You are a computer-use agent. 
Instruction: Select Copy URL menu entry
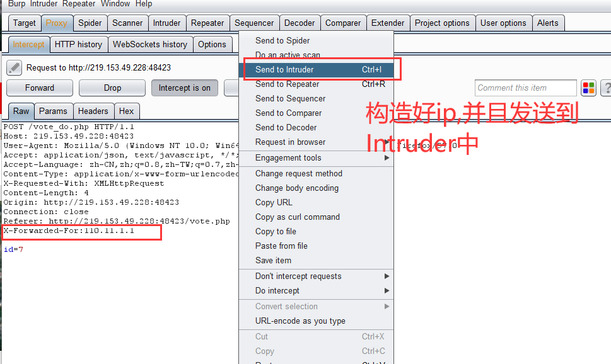(x=316, y=202)
